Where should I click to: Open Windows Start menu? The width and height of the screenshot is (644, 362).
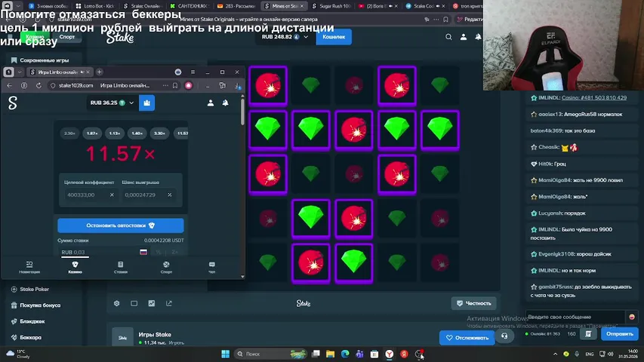tap(226, 354)
